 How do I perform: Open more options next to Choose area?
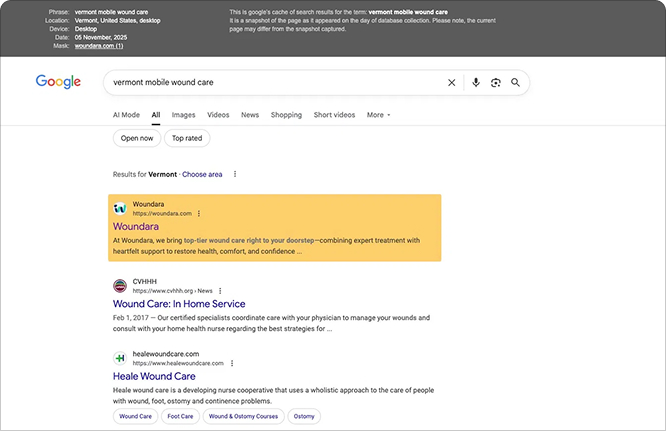pyautogui.click(x=235, y=174)
